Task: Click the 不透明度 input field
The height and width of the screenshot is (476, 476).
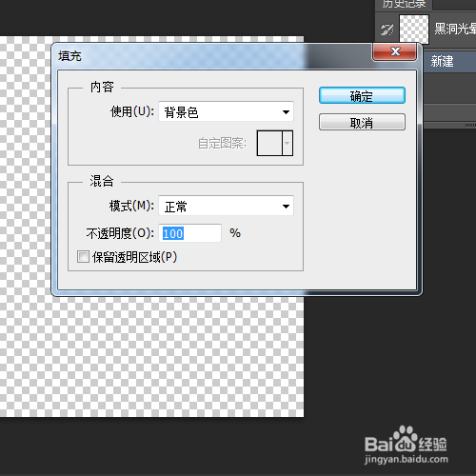Action: (x=189, y=233)
